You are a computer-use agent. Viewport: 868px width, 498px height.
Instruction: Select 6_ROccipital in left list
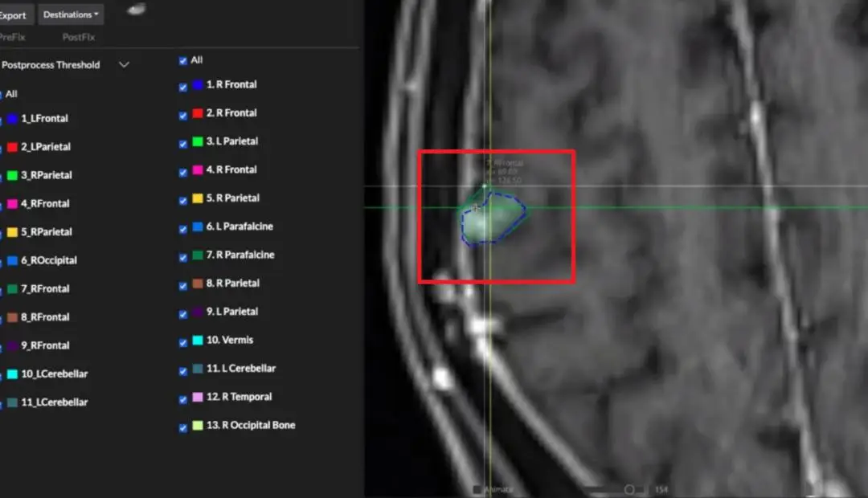[49, 260]
